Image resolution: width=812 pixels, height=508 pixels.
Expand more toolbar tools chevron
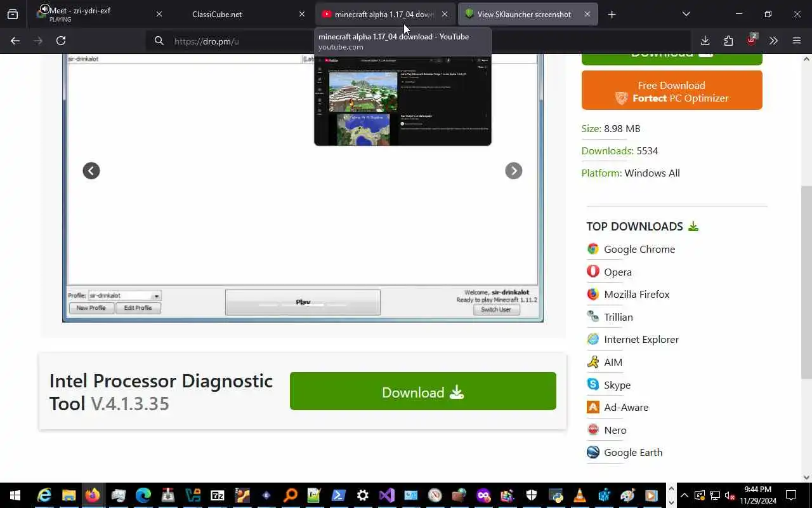(773, 41)
